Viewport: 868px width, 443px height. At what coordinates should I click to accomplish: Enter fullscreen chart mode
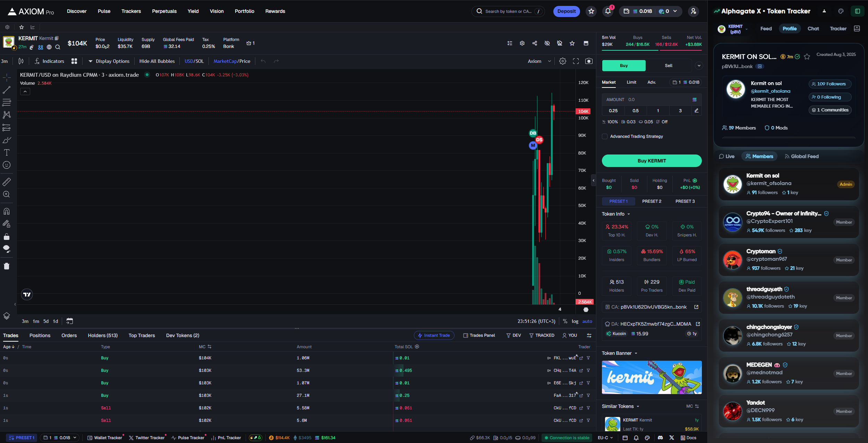(x=576, y=61)
